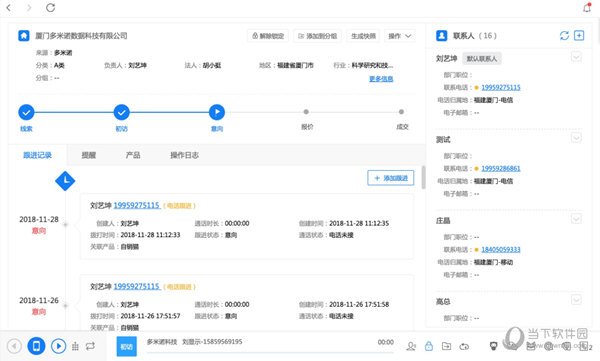
Task: Click 添加到分组 add to group button
Action: point(318,36)
